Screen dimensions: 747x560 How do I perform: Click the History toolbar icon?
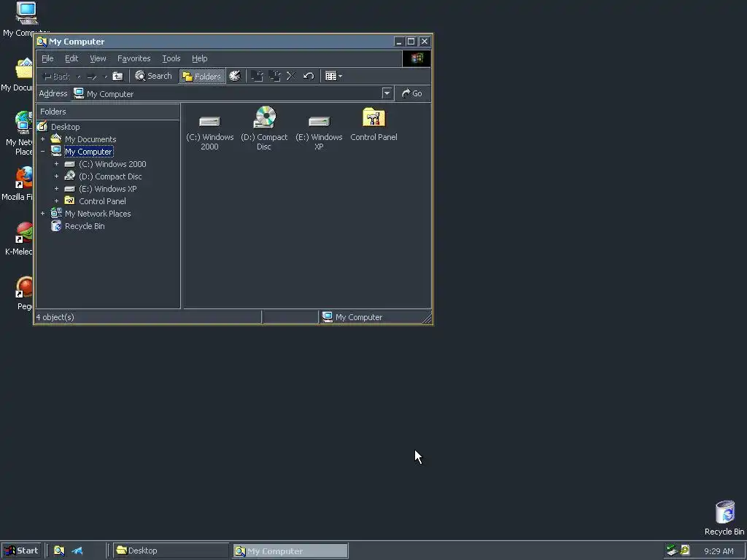click(x=235, y=76)
